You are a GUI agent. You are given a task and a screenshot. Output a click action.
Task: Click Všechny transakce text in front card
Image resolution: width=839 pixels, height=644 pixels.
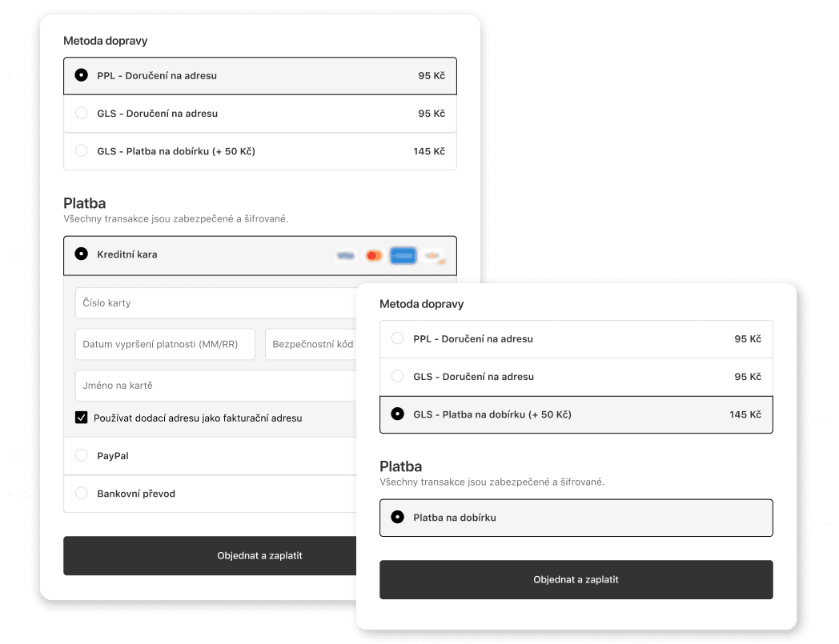492,482
